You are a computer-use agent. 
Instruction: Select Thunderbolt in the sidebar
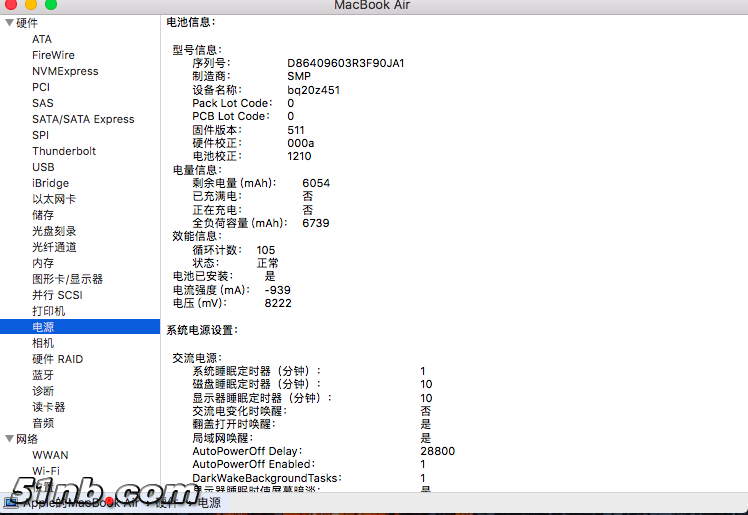point(64,151)
